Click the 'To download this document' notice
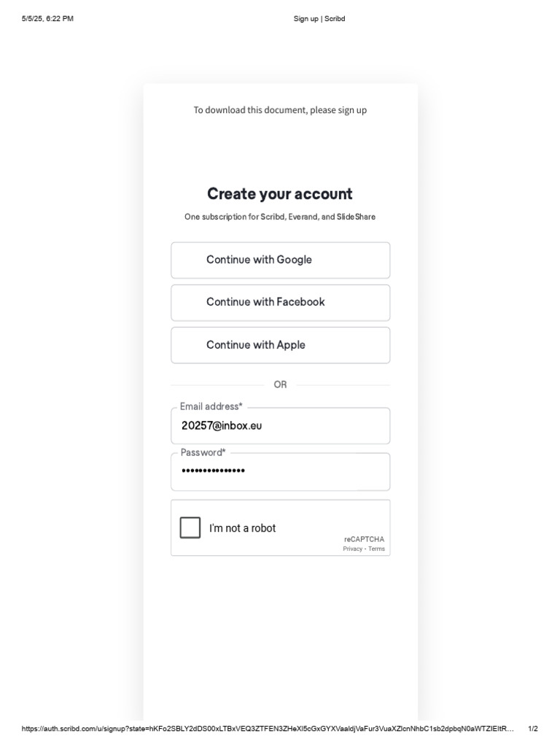560x747 pixels. pos(280,110)
